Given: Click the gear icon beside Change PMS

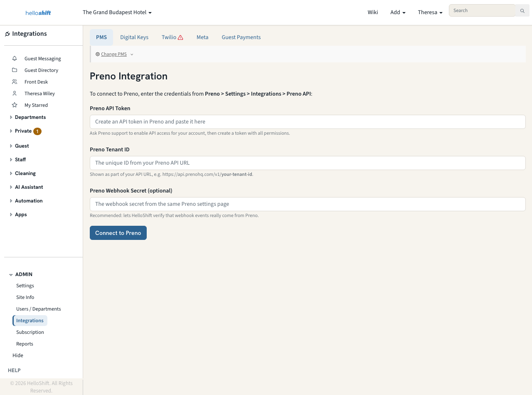Looking at the screenshot, I should pos(98,54).
